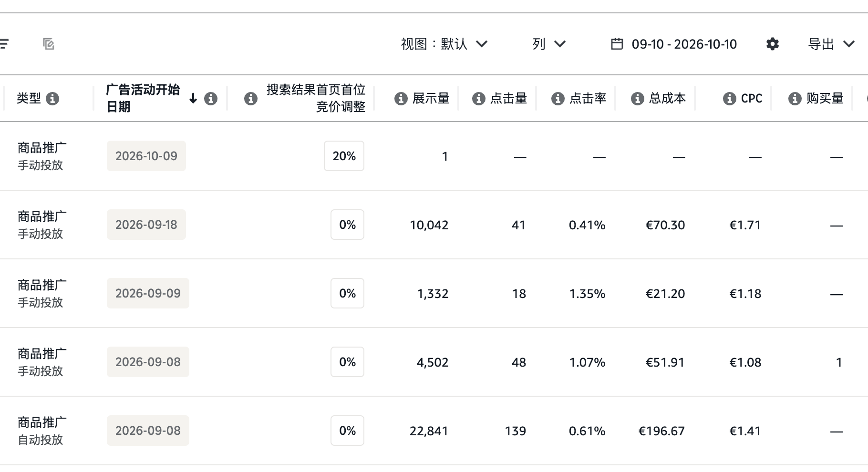The image size is (868, 472).
Task: Sort by 点击率 column header
Action: [x=588, y=99]
